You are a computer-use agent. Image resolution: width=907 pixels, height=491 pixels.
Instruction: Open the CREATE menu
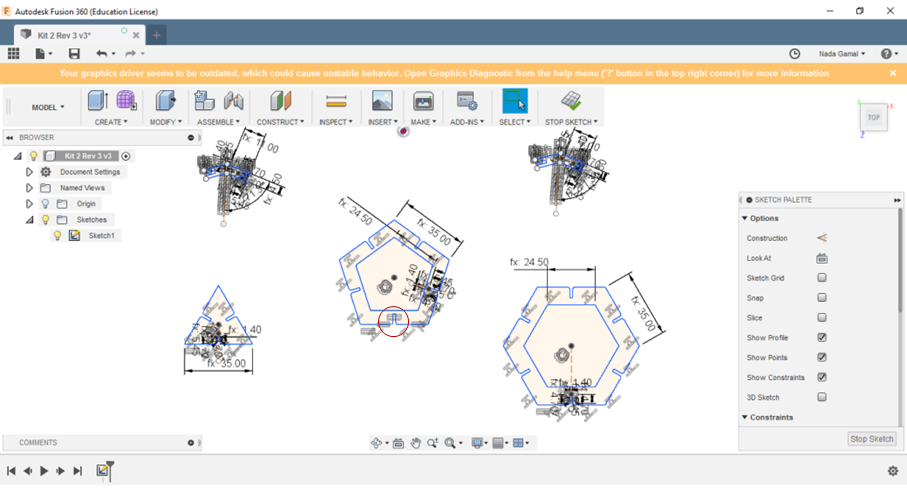coord(111,122)
